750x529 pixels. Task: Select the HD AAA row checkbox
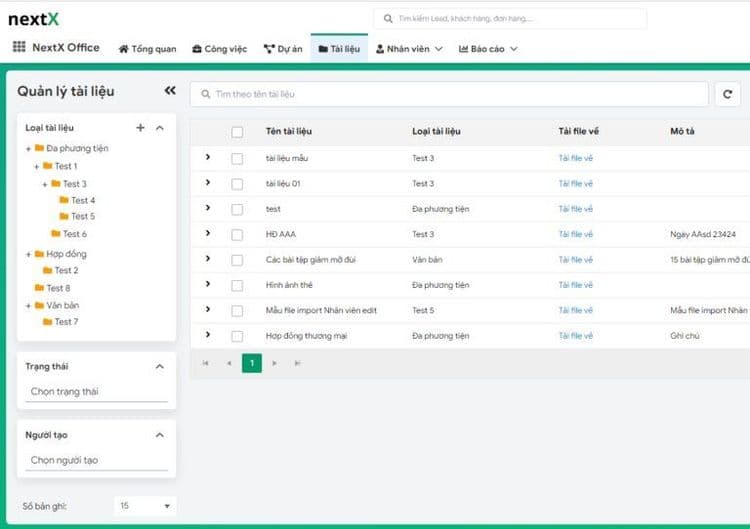click(x=237, y=235)
